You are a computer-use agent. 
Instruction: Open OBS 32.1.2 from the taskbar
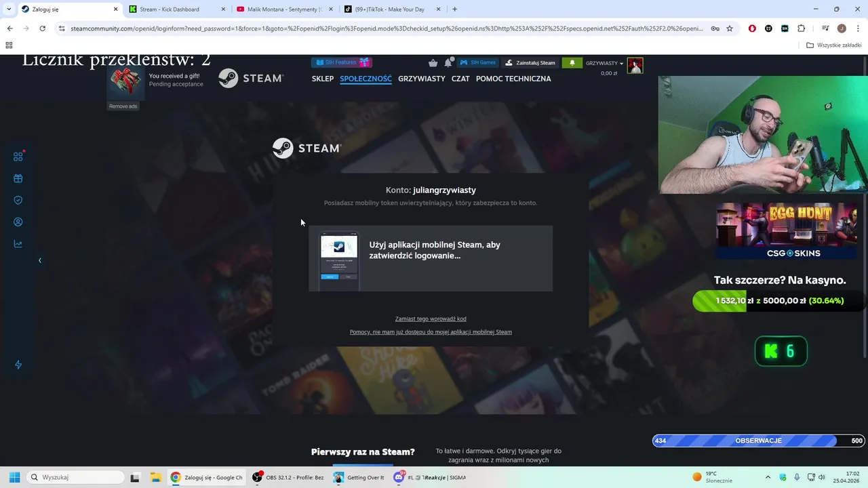(x=288, y=477)
